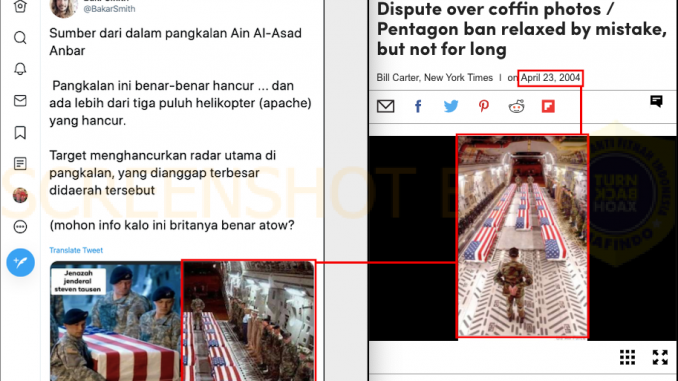The image size is (678, 381).
Task: Open the Bookmarks icon in the sidebar
Action: (x=20, y=132)
